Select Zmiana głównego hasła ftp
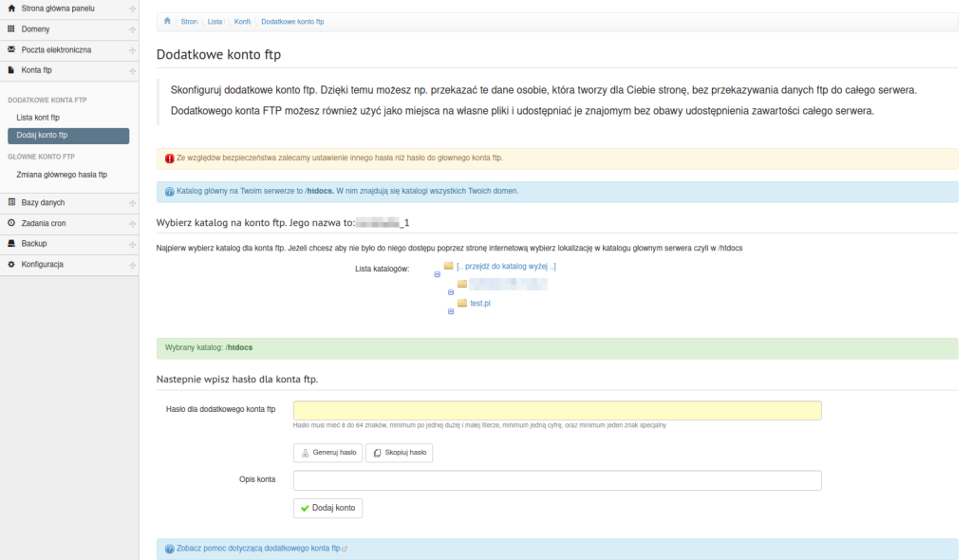 coord(62,175)
